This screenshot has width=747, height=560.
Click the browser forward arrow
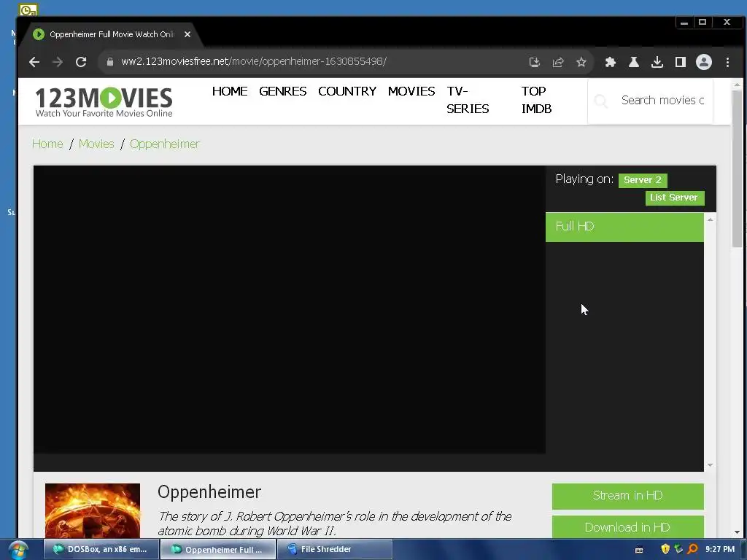(58, 62)
